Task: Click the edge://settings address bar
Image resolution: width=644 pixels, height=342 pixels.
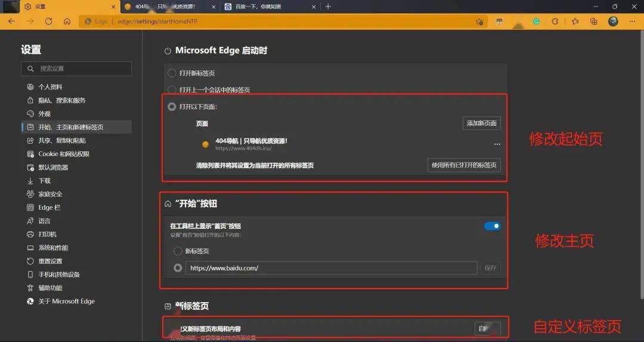Action: point(283,21)
